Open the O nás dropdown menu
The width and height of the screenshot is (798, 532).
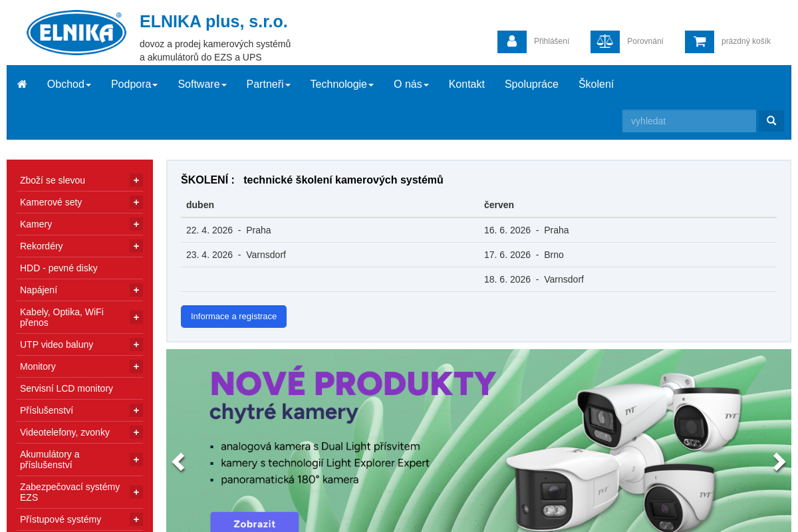pos(410,84)
